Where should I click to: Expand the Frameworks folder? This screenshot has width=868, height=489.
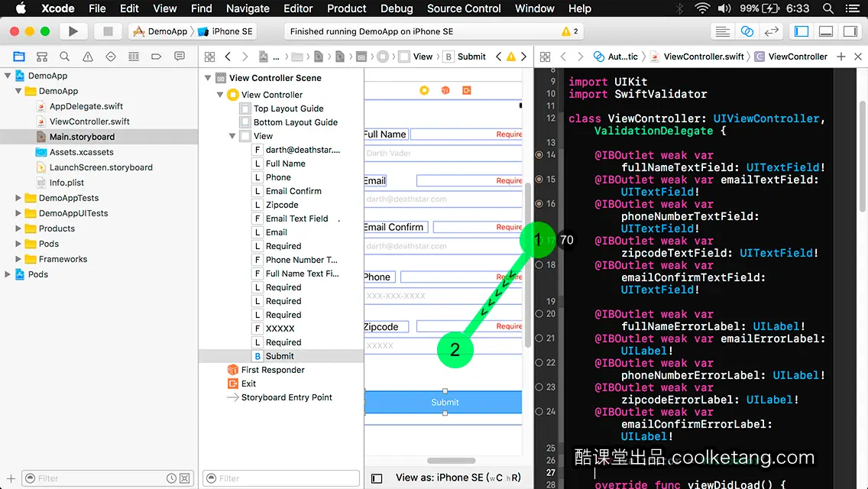pos(18,258)
